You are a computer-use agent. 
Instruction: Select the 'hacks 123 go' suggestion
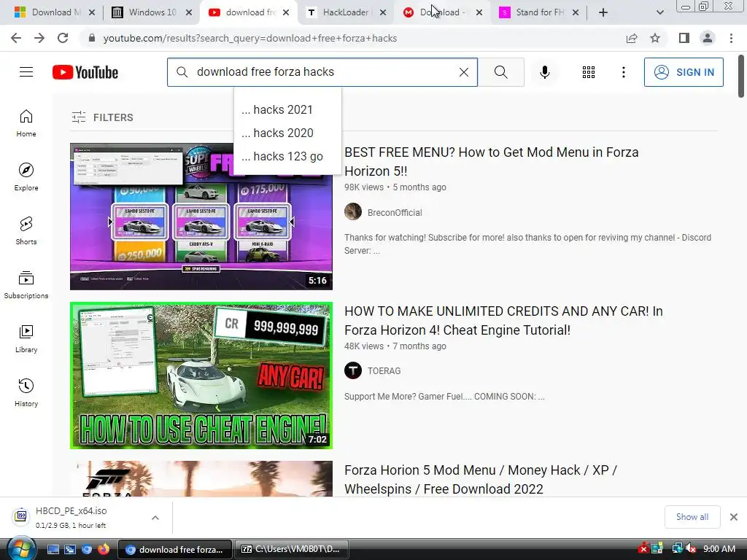[x=287, y=156]
